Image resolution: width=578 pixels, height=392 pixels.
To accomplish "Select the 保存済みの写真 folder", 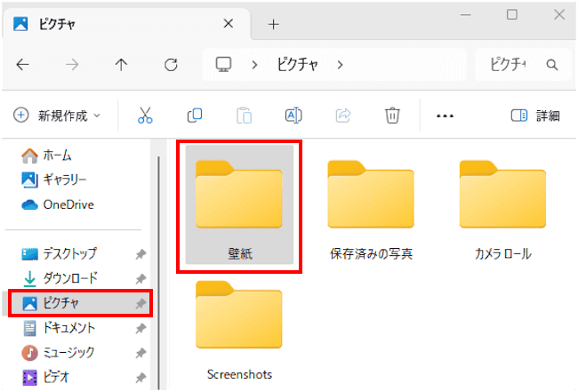I will (x=371, y=210).
